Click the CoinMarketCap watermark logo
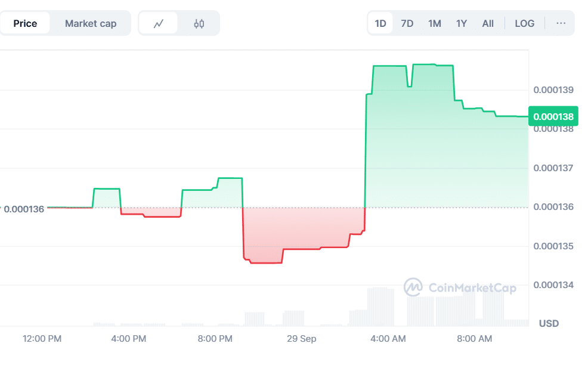This screenshot has width=588, height=368. pyautogui.click(x=460, y=287)
